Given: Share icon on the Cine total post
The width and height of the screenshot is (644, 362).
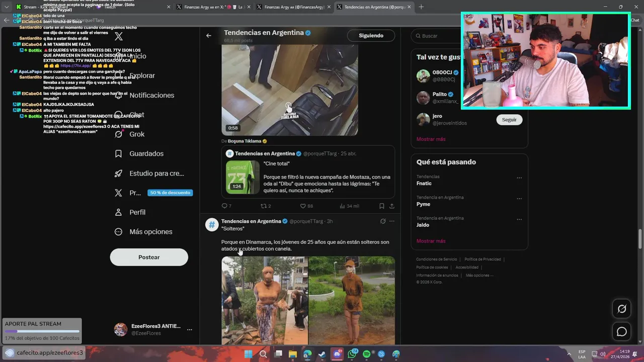Looking at the screenshot, I should tap(391, 206).
